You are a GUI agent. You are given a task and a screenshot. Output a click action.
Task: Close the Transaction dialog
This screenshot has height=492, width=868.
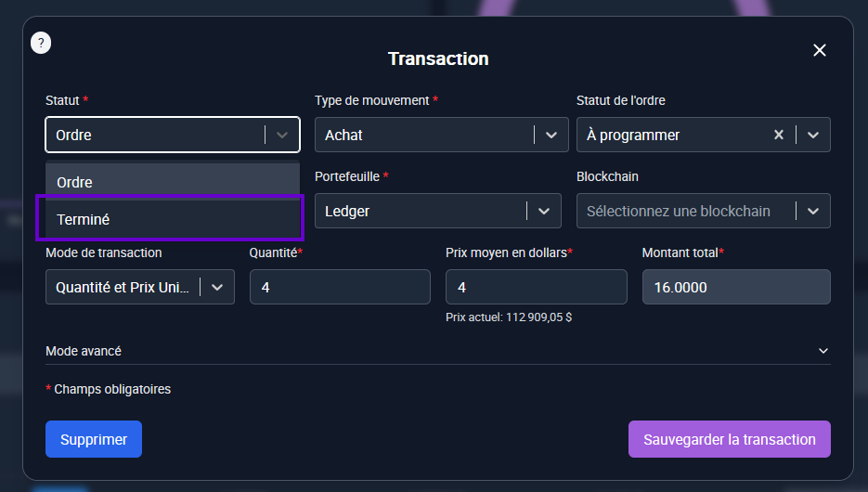[819, 50]
